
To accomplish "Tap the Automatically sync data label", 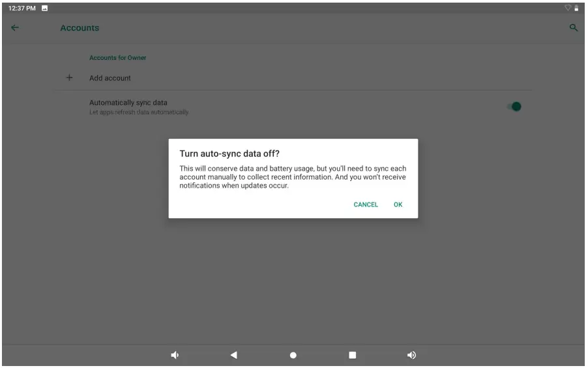I will pyautogui.click(x=128, y=103).
